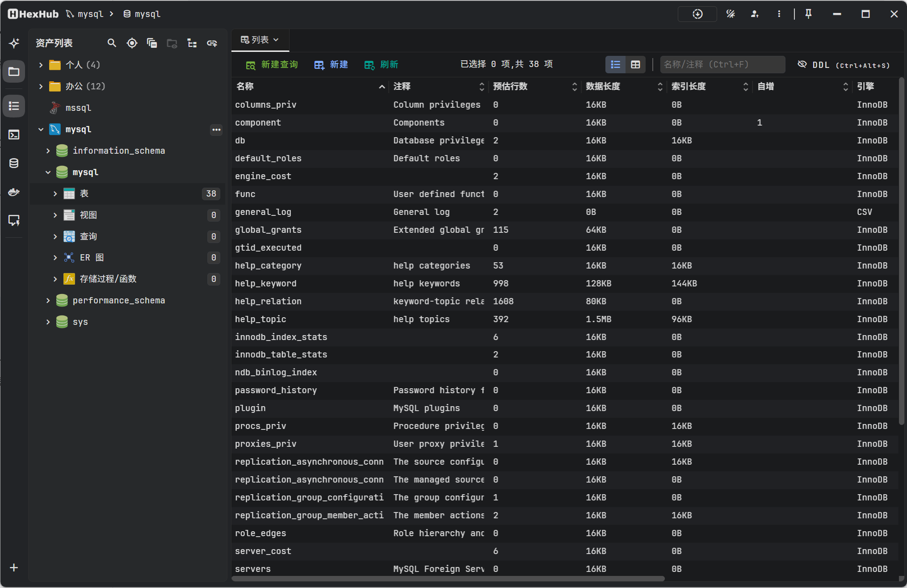Open the user account icon in title bar

(755, 14)
